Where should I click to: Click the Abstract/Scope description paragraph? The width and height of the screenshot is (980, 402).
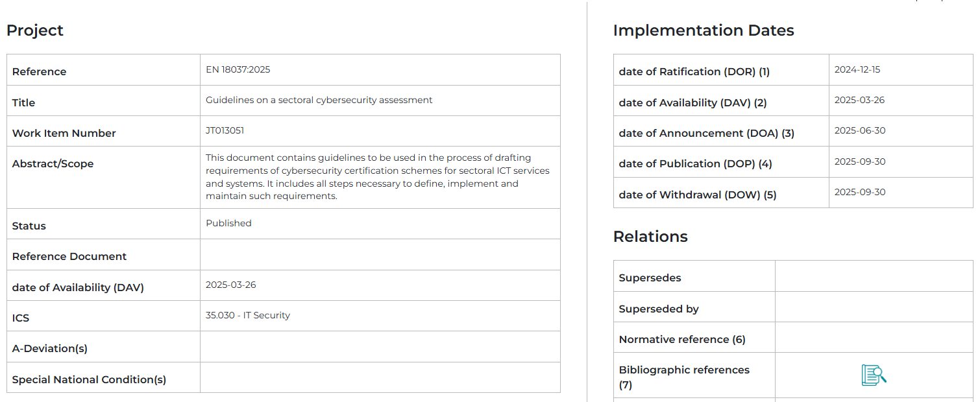[377, 177]
